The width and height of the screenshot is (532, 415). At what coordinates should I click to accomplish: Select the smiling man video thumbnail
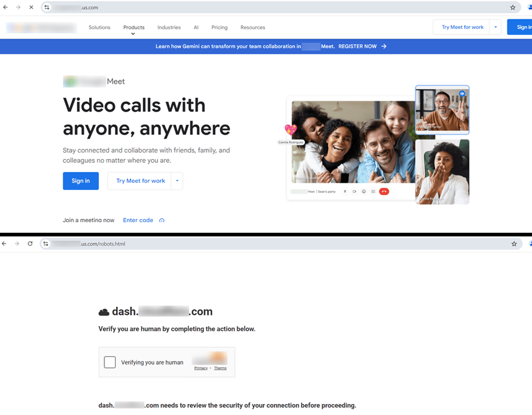442,110
